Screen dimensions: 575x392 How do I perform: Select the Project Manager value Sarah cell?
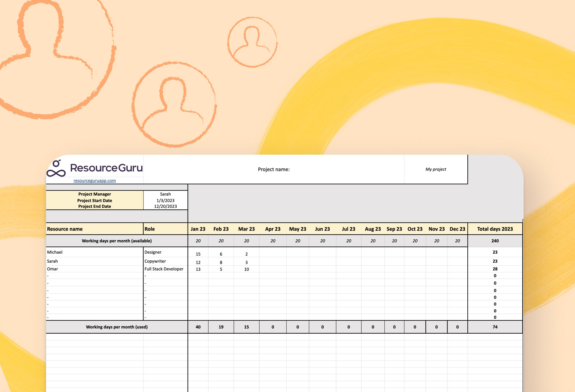[x=165, y=194]
